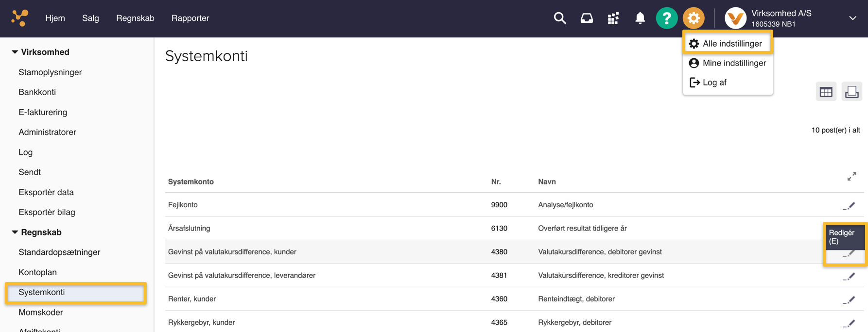Collapse the Regnskab sidebar section
This screenshot has height=332, width=868.
click(15, 232)
